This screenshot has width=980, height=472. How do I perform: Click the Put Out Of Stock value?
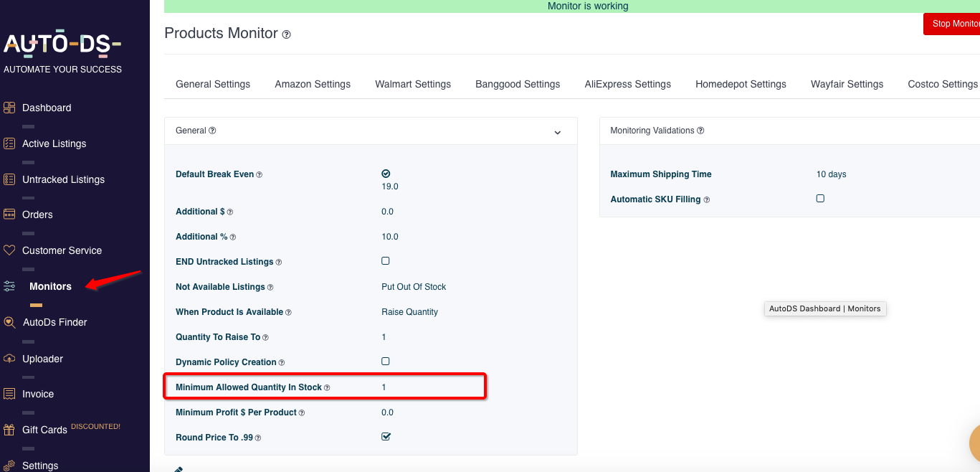(414, 287)
